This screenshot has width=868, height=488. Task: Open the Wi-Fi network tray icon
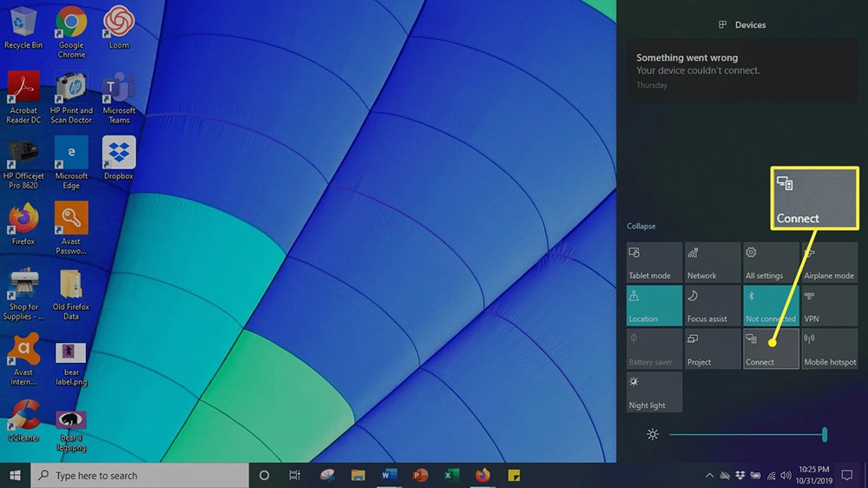coord(771,475)
